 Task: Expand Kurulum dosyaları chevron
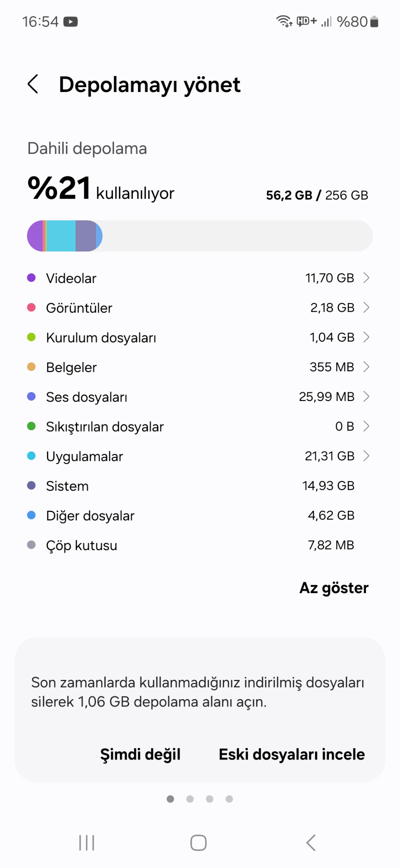[x=366, y=337]
